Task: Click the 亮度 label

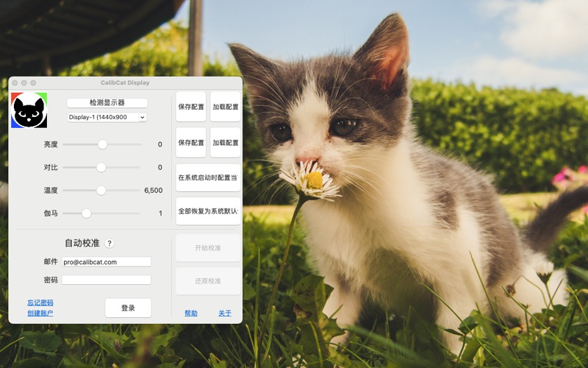Action: 51,144
